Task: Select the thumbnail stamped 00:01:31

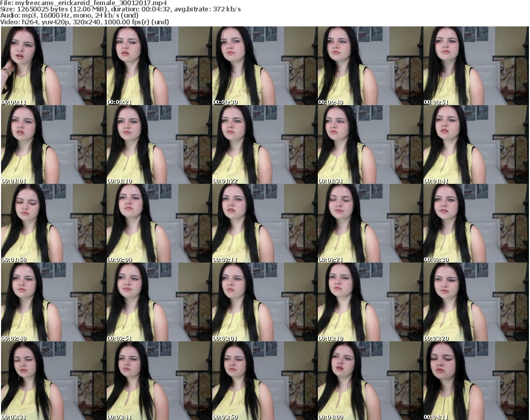Action: click(370, 144)
